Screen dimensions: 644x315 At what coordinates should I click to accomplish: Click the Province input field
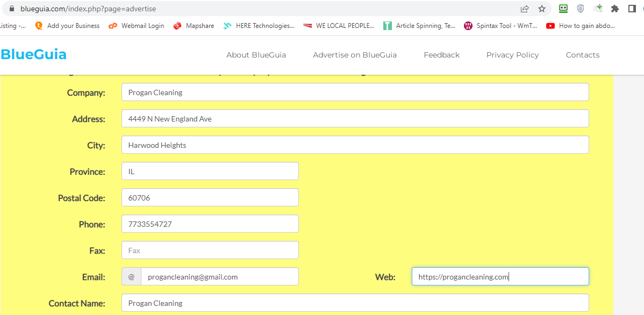[x=210, y=171]
